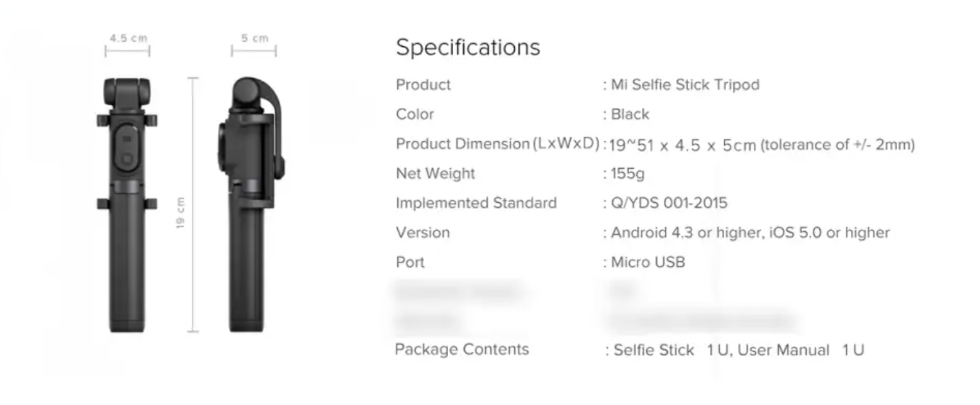980x405 pixels.
Task: Click the Color label
Action: point(414,114)
